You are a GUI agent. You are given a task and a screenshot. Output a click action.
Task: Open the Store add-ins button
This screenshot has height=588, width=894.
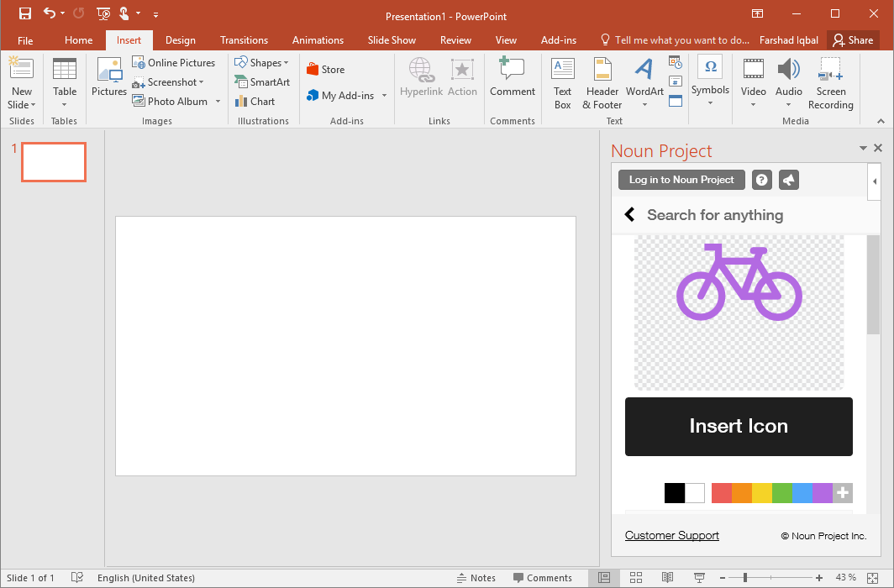tap(325, 70)
